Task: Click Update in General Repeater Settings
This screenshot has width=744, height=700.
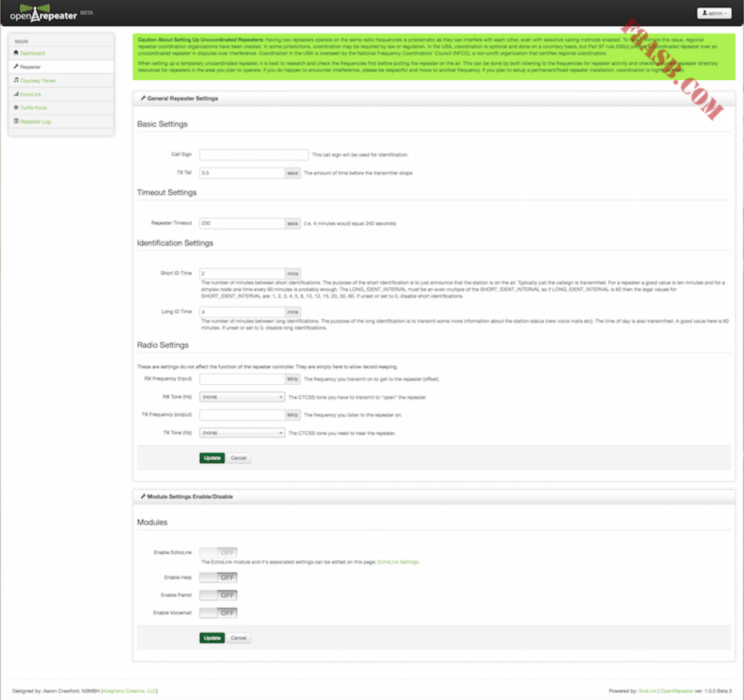Action: (x=212, y=458)
